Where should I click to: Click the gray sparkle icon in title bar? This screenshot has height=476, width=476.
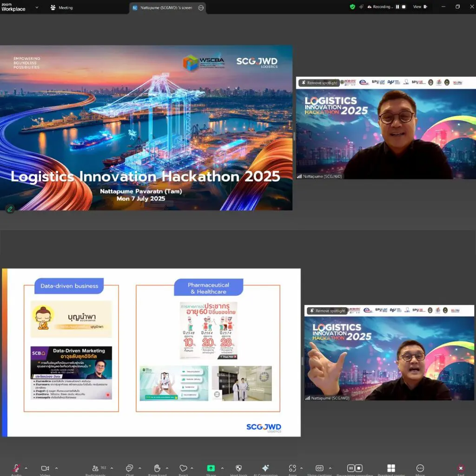(361, 7)
